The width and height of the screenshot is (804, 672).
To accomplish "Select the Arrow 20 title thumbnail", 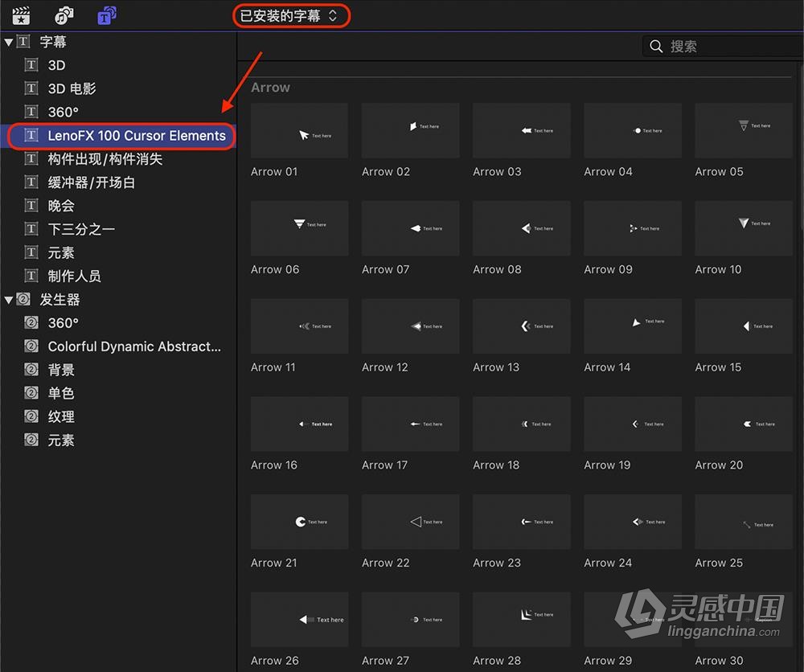I will 744,424.
